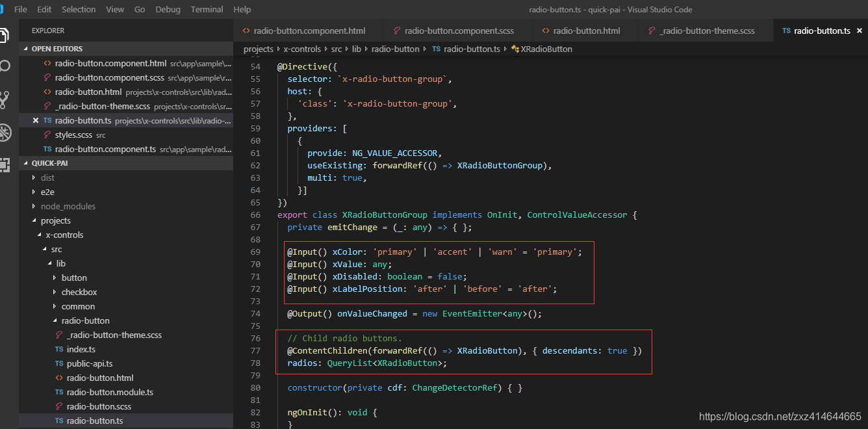Open the Explorer activity bar icon
Image resolution: width=868 pixels, height=429 pixels.
(x=4, y=35)
